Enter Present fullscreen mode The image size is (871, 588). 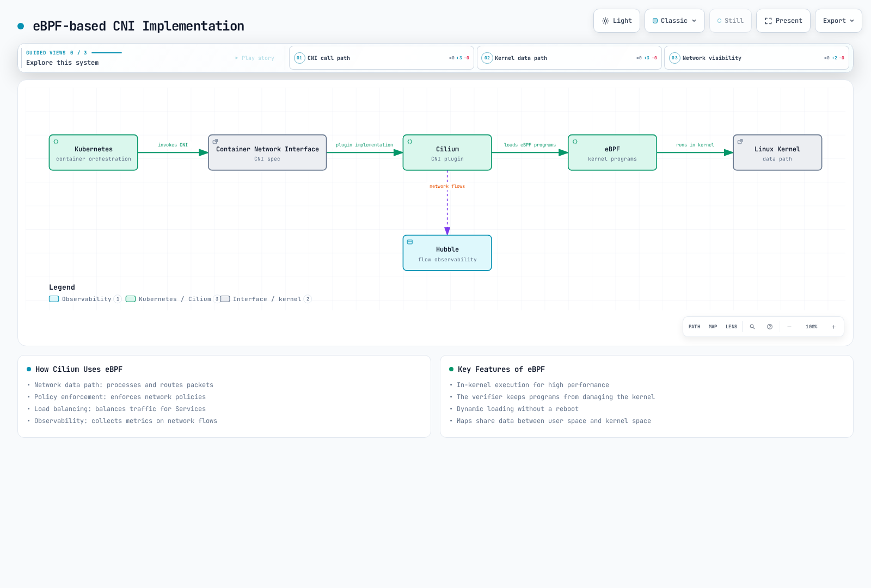coord(783,21)
